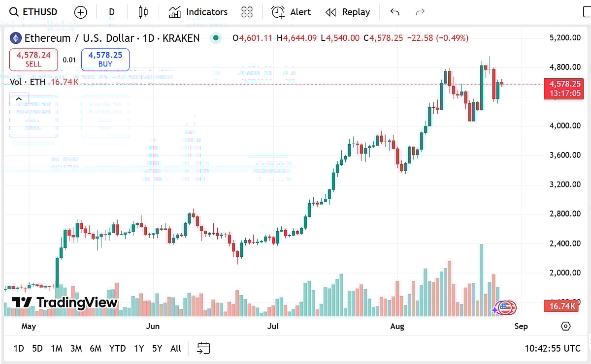591x364 pixels.
Task: Select the All timeframe
Action: tap(175, 348)
